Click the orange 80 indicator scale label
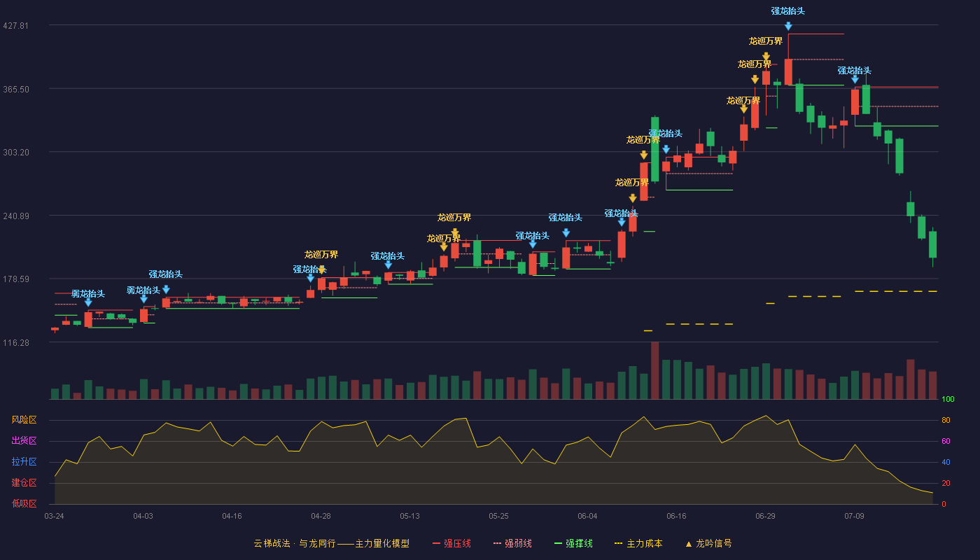 [x=946, y=420]
